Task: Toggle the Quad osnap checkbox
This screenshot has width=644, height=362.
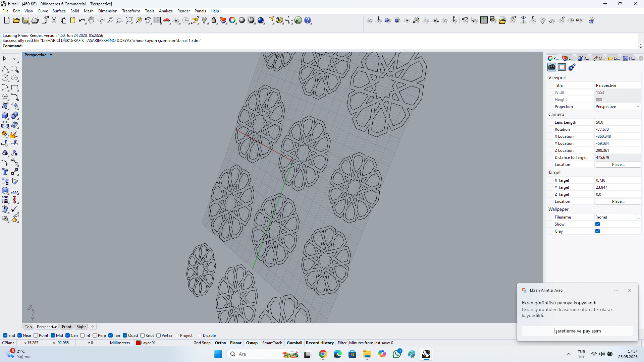Action: [x=125, y=336]
